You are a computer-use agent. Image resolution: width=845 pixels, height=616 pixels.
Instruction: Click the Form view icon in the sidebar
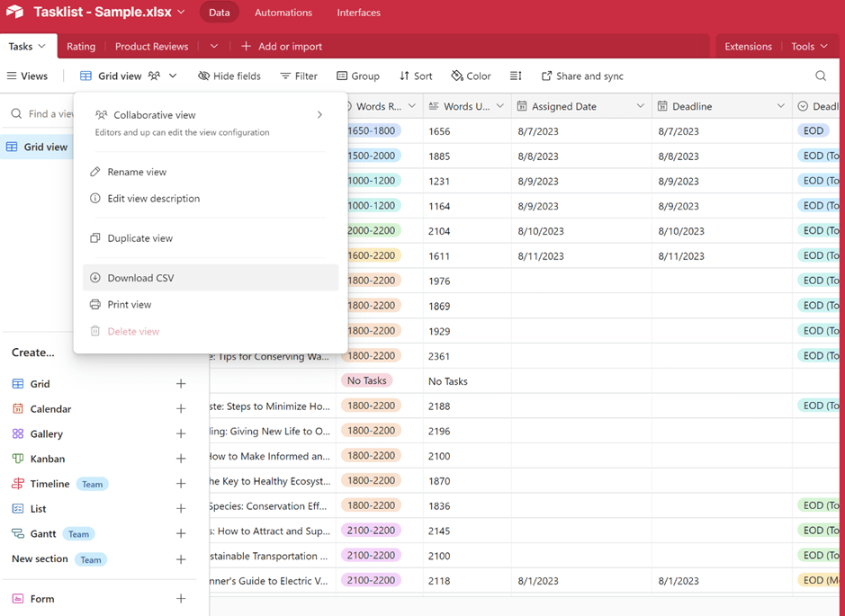click(x=19, y=598)
